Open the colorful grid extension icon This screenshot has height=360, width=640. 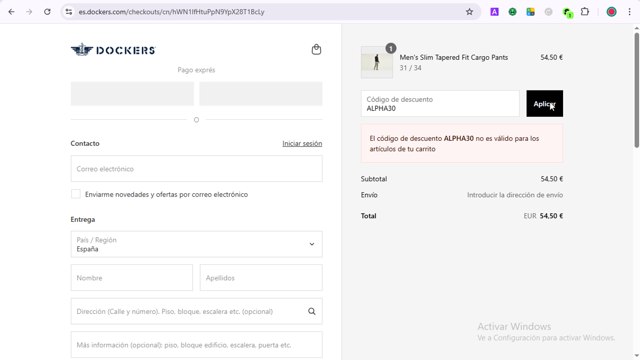[530, 12]
